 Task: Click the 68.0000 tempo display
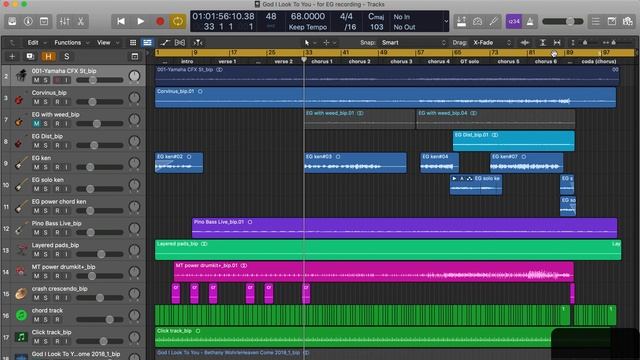(308, 16)
